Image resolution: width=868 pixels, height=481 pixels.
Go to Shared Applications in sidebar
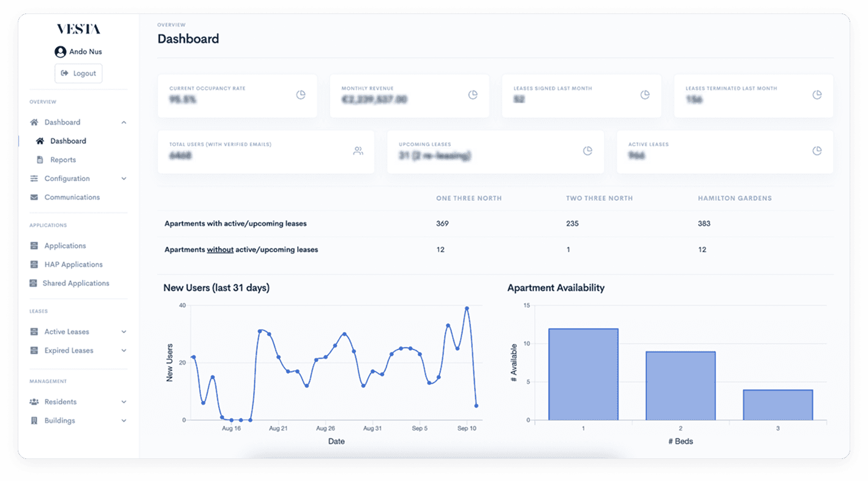point(75,283)
